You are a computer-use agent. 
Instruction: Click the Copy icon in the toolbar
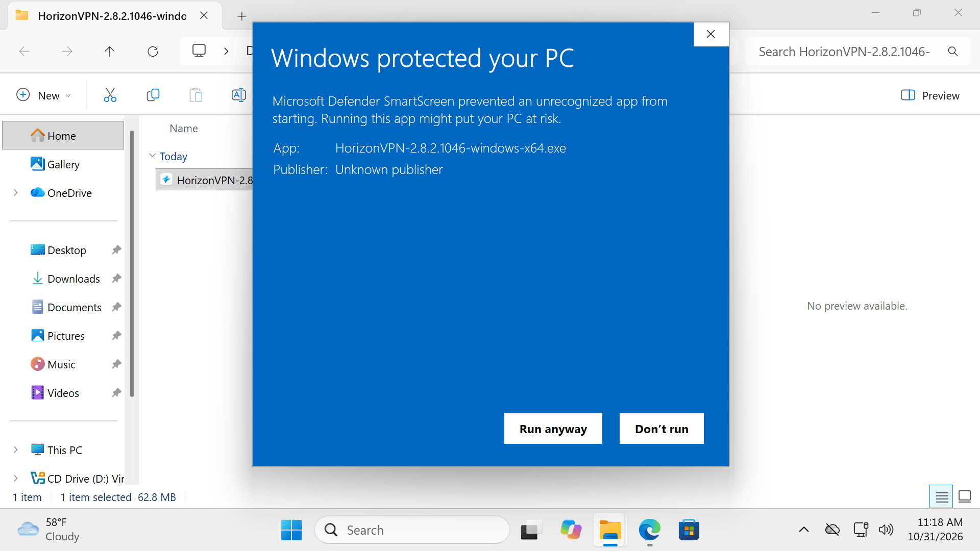coord(153,95)
